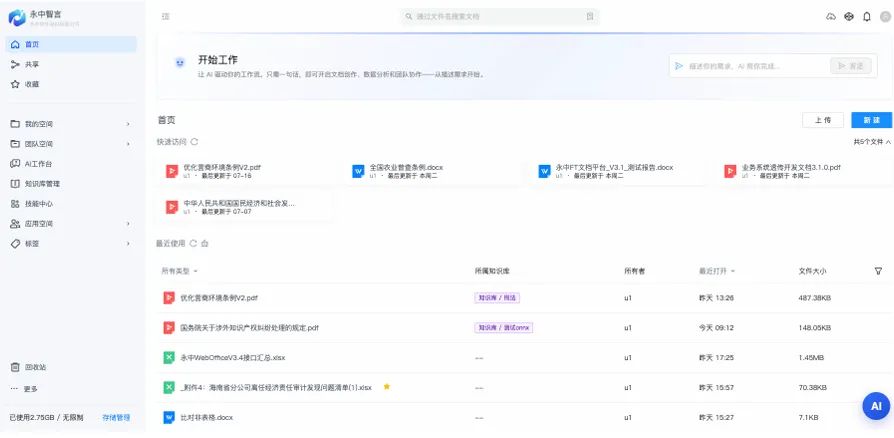The height and width of the screenshot is (438, 894).
Task: Open the 所有类型 dropdown in the table header
Action: (180, 271)
